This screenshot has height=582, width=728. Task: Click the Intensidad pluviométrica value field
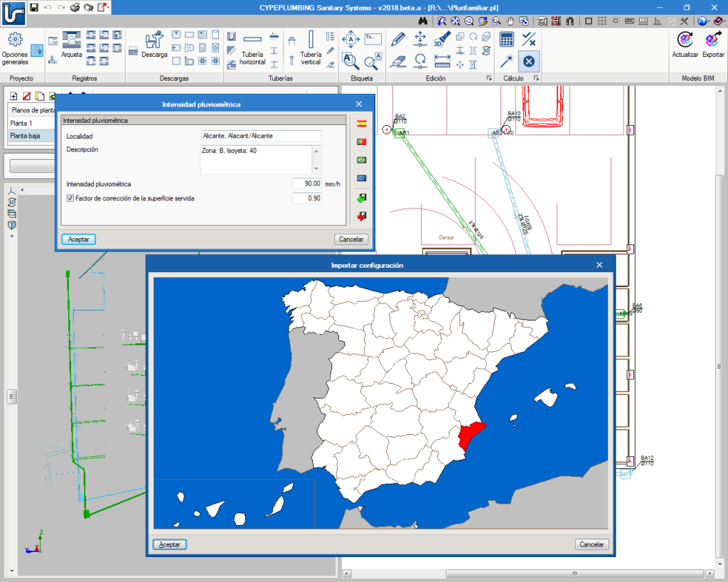click(x=306, y=183)
